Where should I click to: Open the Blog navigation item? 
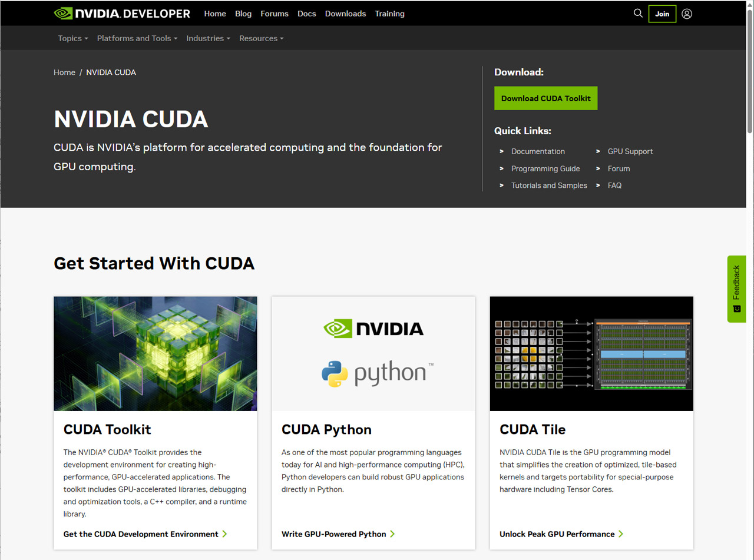pyautogui.click(x=243, y=14)
